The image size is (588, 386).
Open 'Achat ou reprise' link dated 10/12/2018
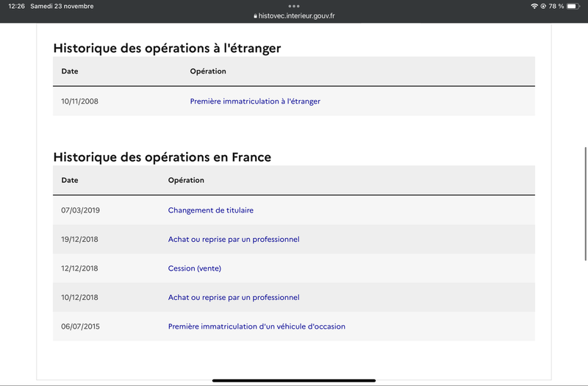(x=234, y=298)
